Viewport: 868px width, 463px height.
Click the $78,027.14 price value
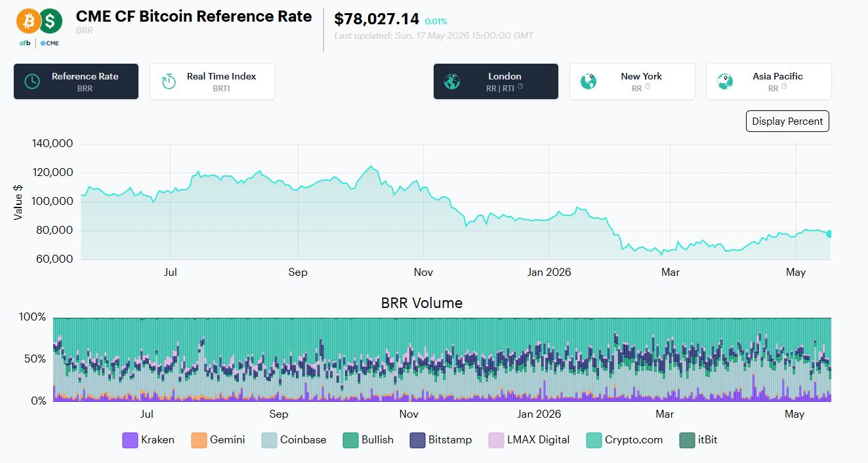point(377,20)
